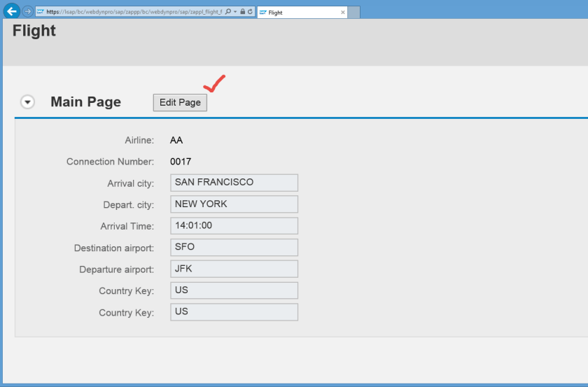Click the Departure airport field JFK

pyautogui.click(x=234, y=269)
